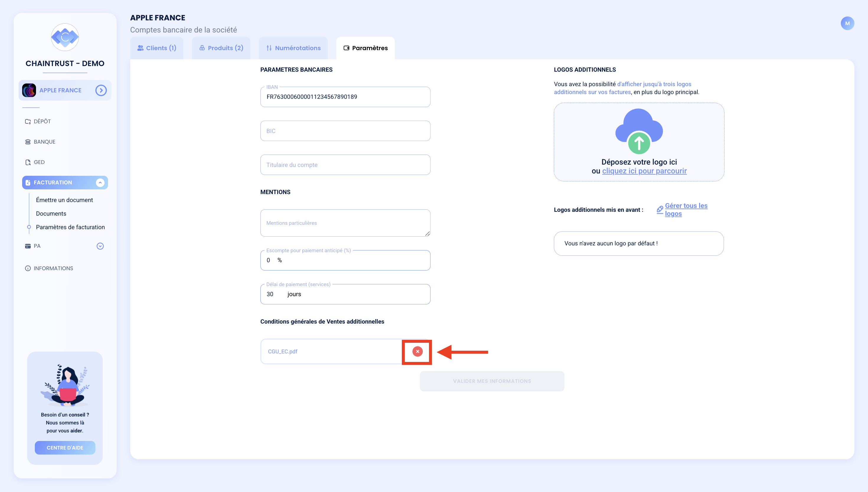Click the INFORMATIONS info icon
Screen dimensions: 868x492
coord(28,268)
